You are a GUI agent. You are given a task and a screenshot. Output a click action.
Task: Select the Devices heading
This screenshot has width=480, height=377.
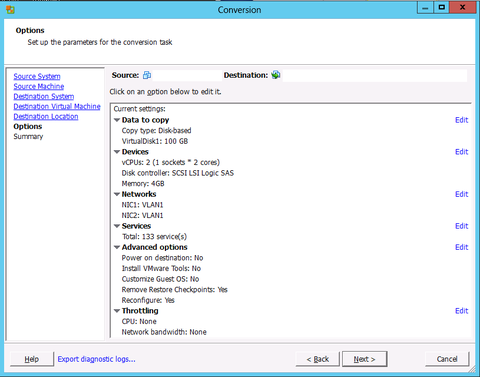coord(135,152)
